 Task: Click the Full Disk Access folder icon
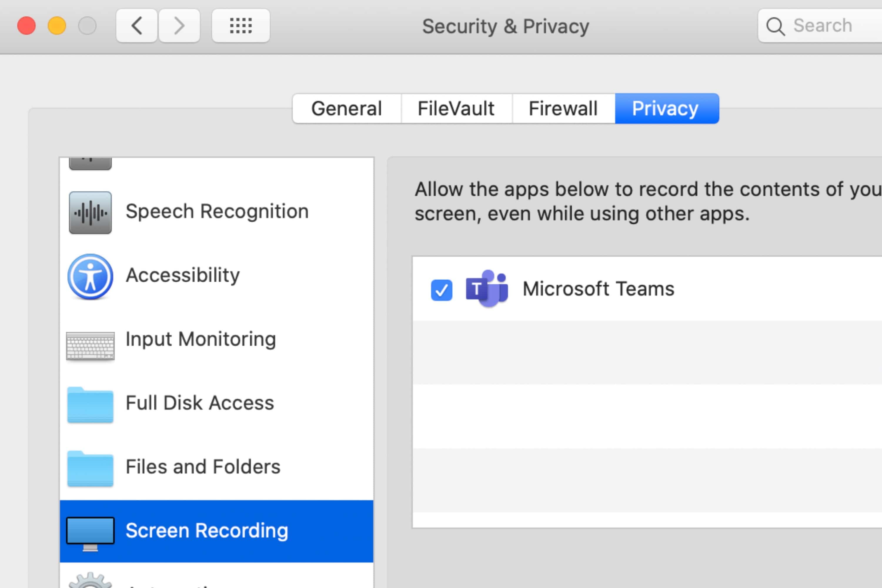90,403
